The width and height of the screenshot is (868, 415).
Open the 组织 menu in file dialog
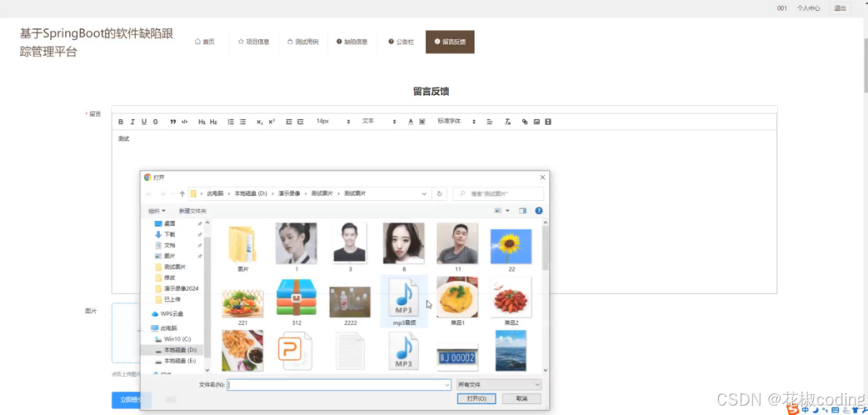(x=157, y=211)
